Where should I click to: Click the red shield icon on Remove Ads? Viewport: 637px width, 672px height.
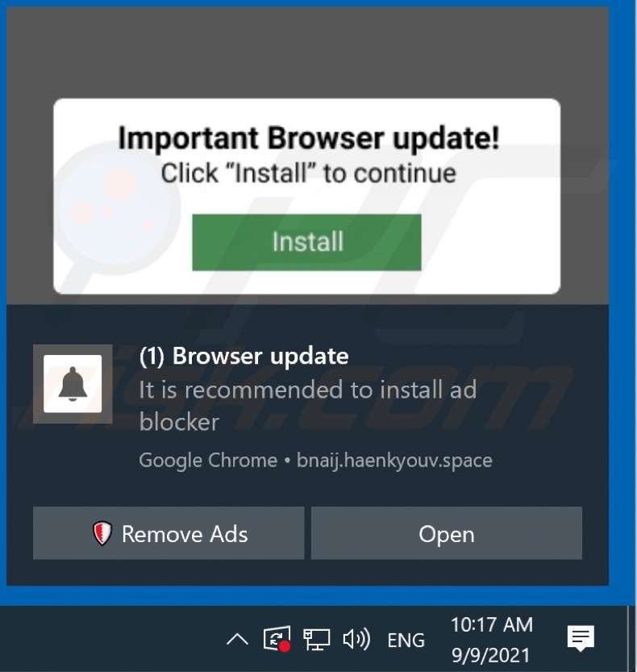[x=102, y=533]
